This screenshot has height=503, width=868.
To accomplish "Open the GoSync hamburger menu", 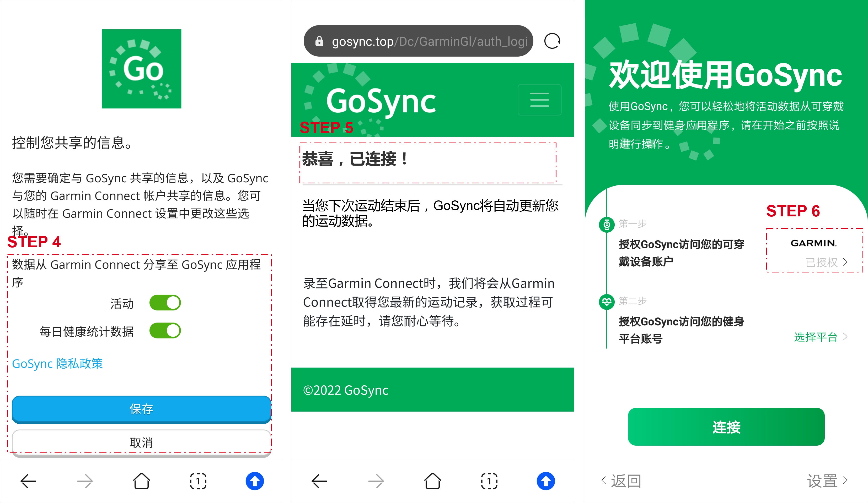I will click(x=539, y=100).
